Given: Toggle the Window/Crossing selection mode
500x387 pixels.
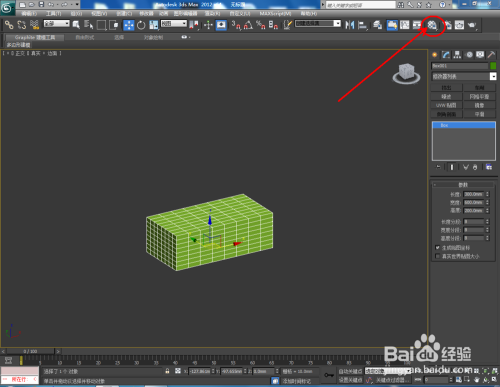Looking at the screenshot, I should pyautogui.click(x=114, y=25).
